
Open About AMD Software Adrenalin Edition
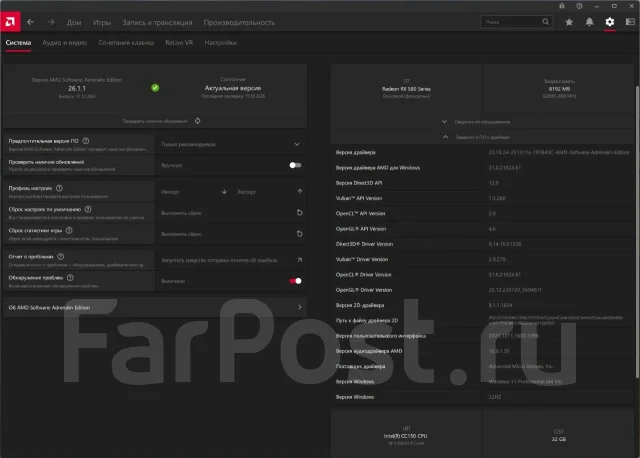[155, 307]
